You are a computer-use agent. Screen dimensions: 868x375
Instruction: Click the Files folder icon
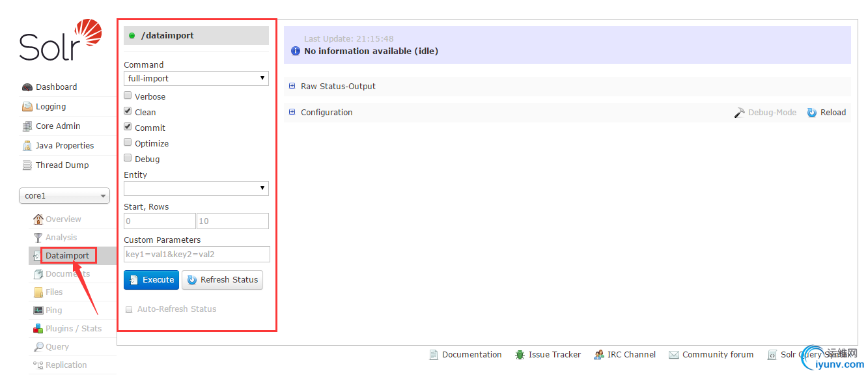(x=38, y=292)
